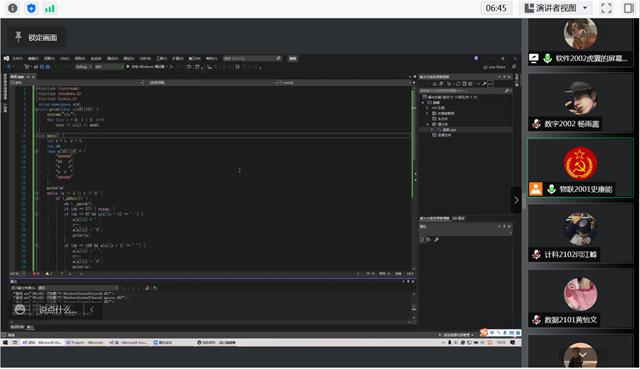The width and height of the screenshot is (640, 369).
Task: Open the output source dropdown in the output panel
Action: point(78,288)
